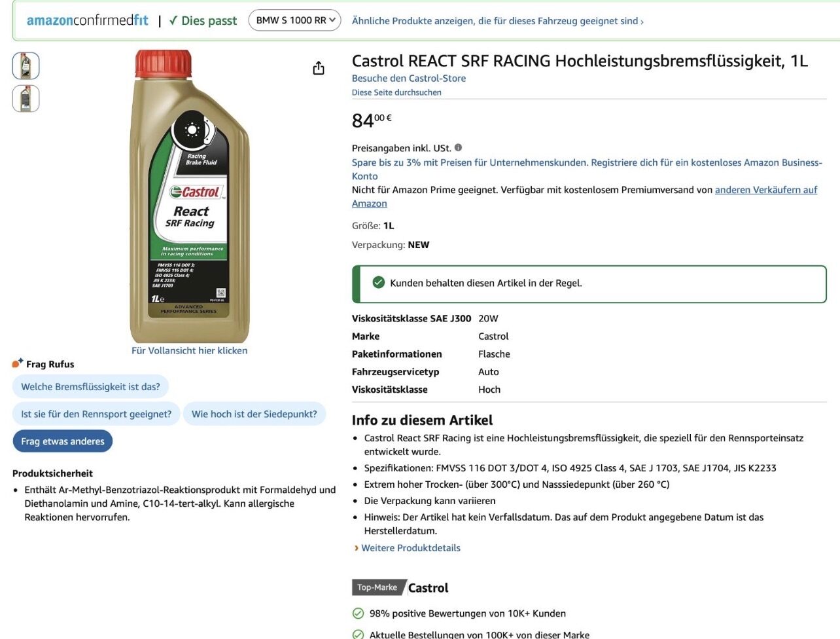The height and width of the screenshot is (639, 840).
Task: Ask Rufus 'Wie hoch ist der Siedepunkt?'
Action: point(254,414)
